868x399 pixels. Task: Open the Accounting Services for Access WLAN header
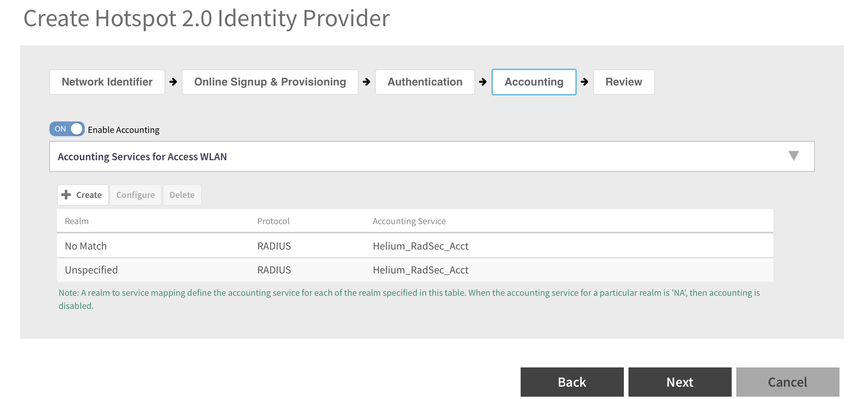(142, 157)
